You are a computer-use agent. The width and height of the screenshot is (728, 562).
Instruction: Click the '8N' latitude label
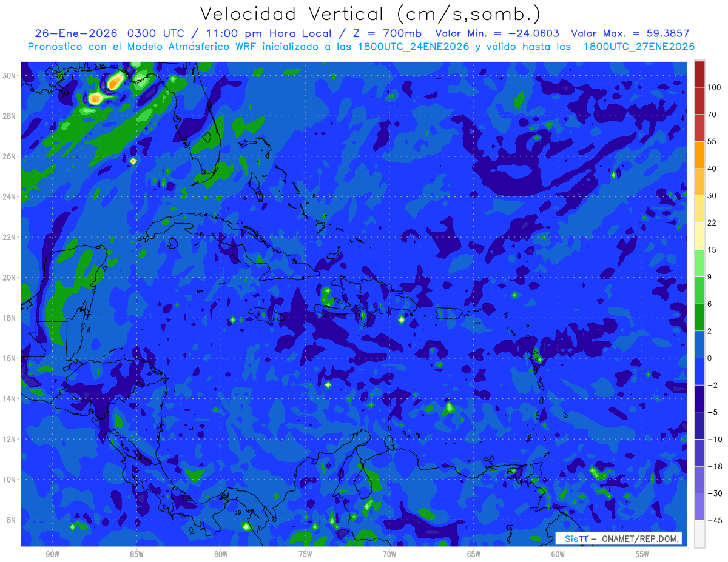[x=12, y=520]
